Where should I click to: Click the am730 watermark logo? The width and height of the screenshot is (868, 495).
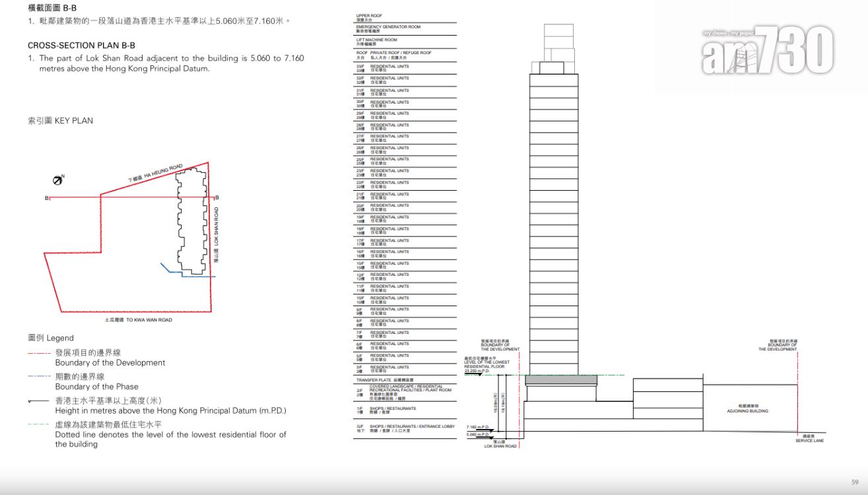coord(767,50)
